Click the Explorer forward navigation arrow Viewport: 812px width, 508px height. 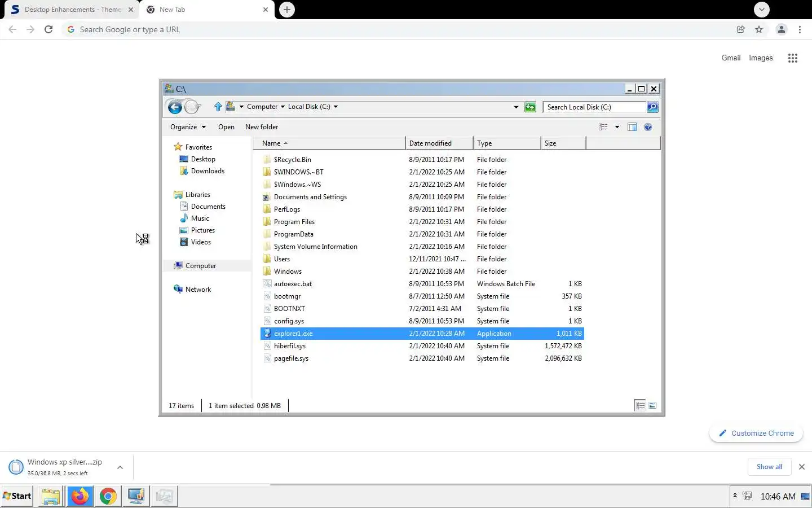click(x=192, y=107)
